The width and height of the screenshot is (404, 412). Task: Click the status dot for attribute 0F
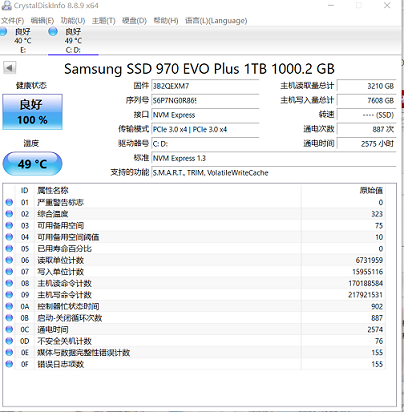9,364
